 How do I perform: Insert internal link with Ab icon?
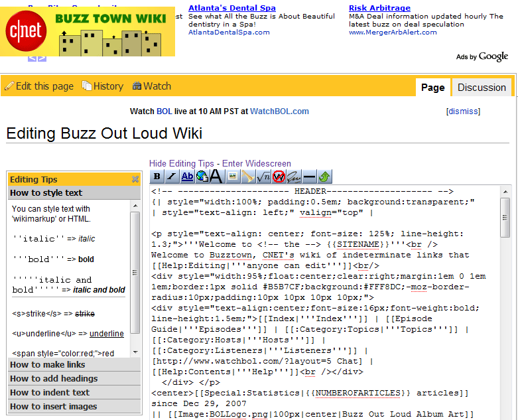click(x=187, y=176)
